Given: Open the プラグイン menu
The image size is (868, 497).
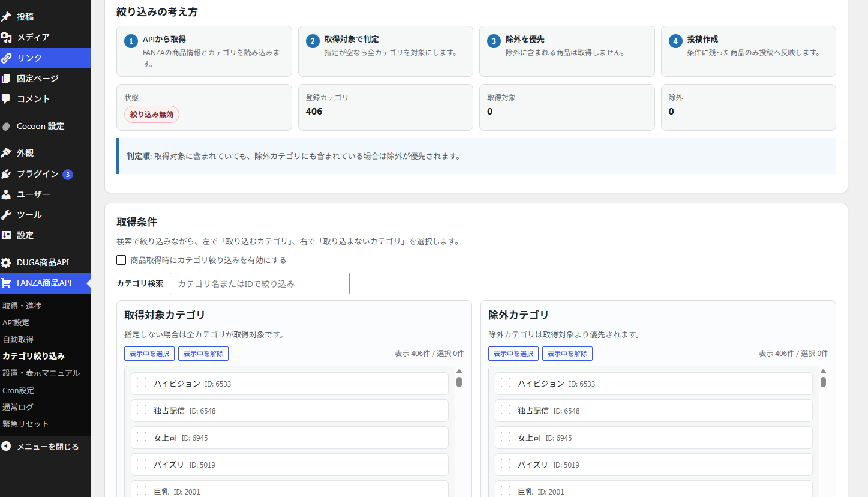Looking at the screenshot, I should coord(46,174).
